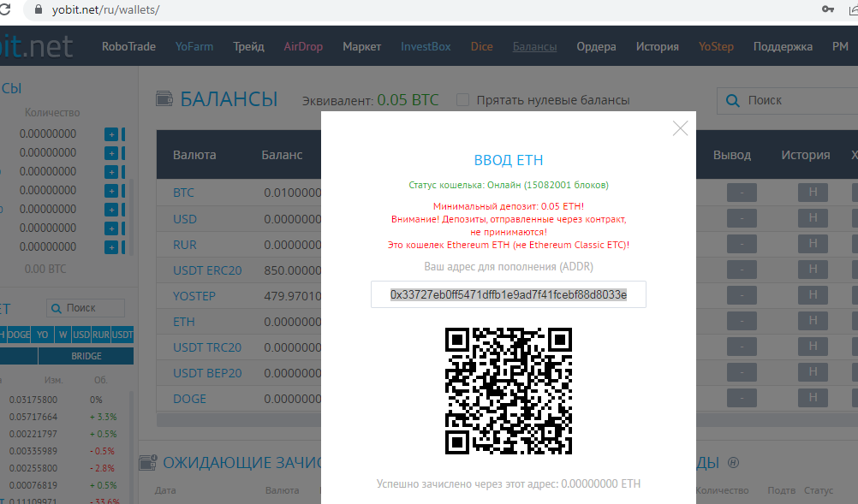
Task: Open USDT ERC20 currency link
Action: pyautogui.click(x=207, y=270)
